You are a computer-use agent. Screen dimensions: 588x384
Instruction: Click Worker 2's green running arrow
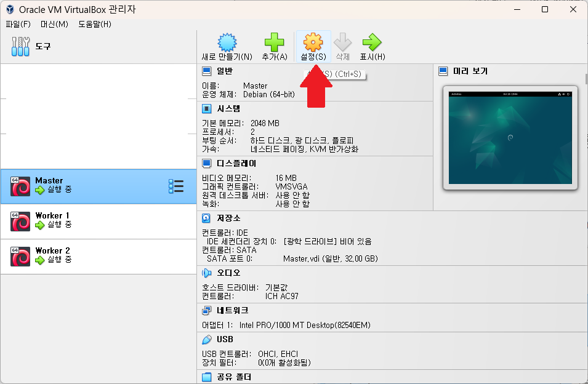pos(40,260)
